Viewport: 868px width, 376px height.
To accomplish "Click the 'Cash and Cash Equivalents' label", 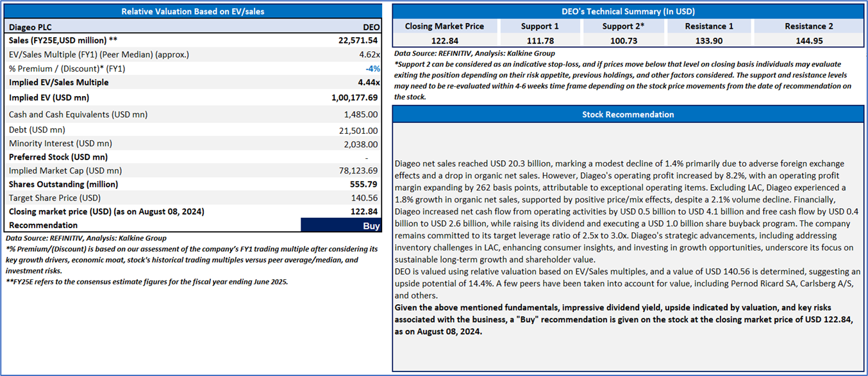I will coord(78,115).
